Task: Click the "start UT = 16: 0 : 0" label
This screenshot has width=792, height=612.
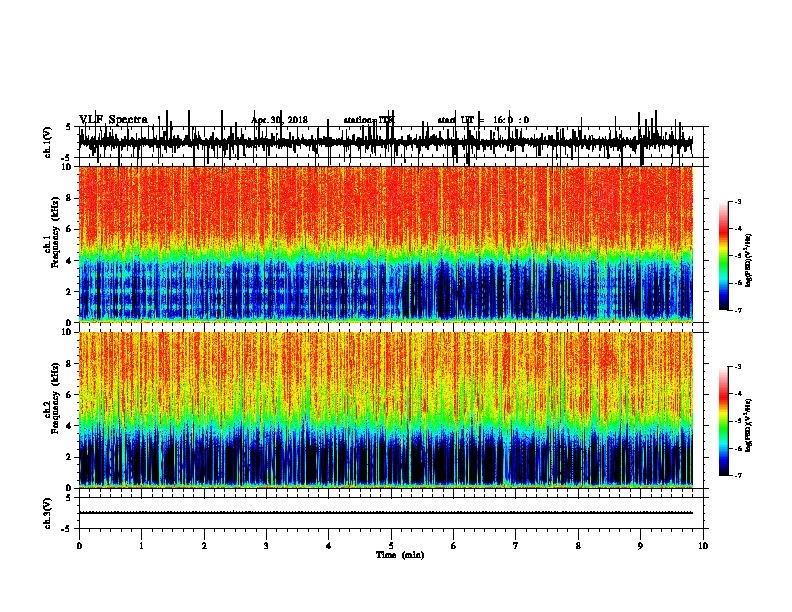Action: [x=483, y=120]
